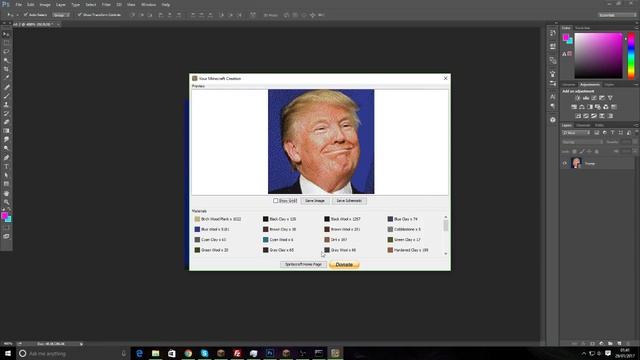The image size is (640, 360).
Task: Open the Spritecraft Home Page button
Action: [303, 264]
